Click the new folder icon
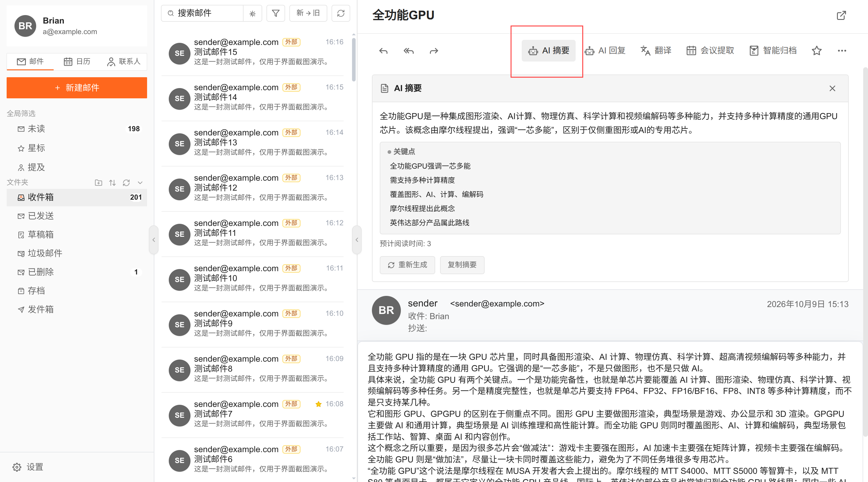 coord(98,182)
